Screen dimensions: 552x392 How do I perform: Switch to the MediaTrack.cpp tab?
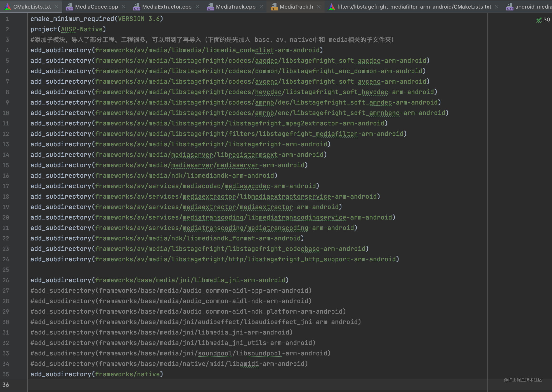coord(236,6)
